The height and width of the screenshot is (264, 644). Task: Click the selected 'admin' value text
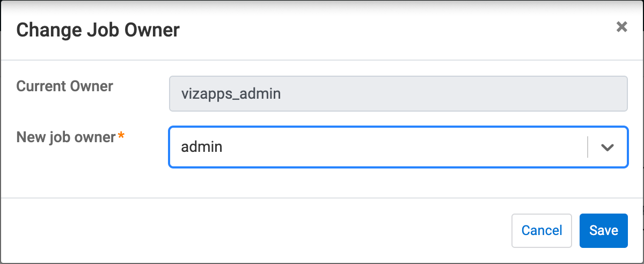(x=202, y=147)
